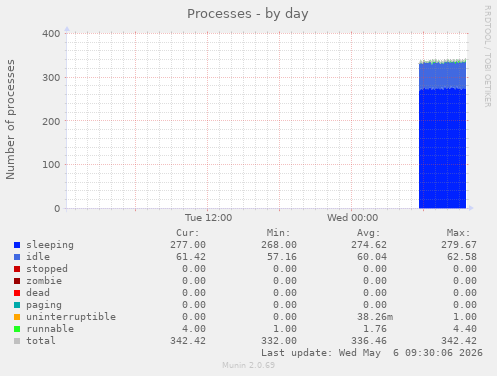Click the runnable legend color swatch
The image size is (497, 376).
point(17,329)
